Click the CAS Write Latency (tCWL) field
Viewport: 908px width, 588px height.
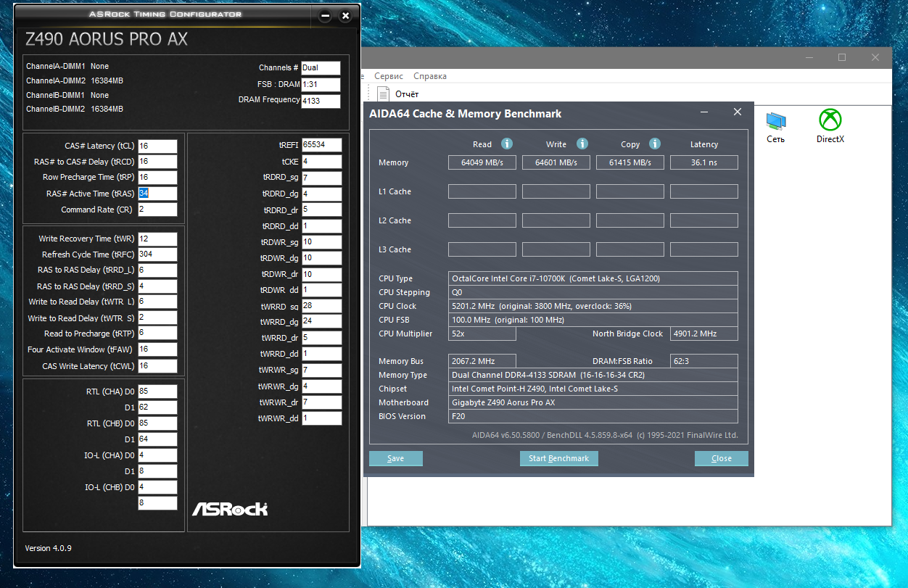click(157, 366)
